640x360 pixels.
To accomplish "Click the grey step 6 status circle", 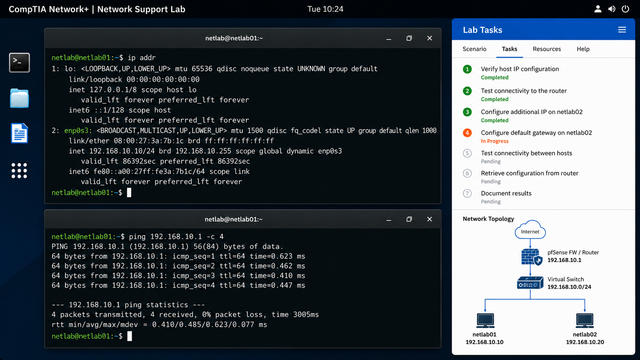I will [467, 173].
